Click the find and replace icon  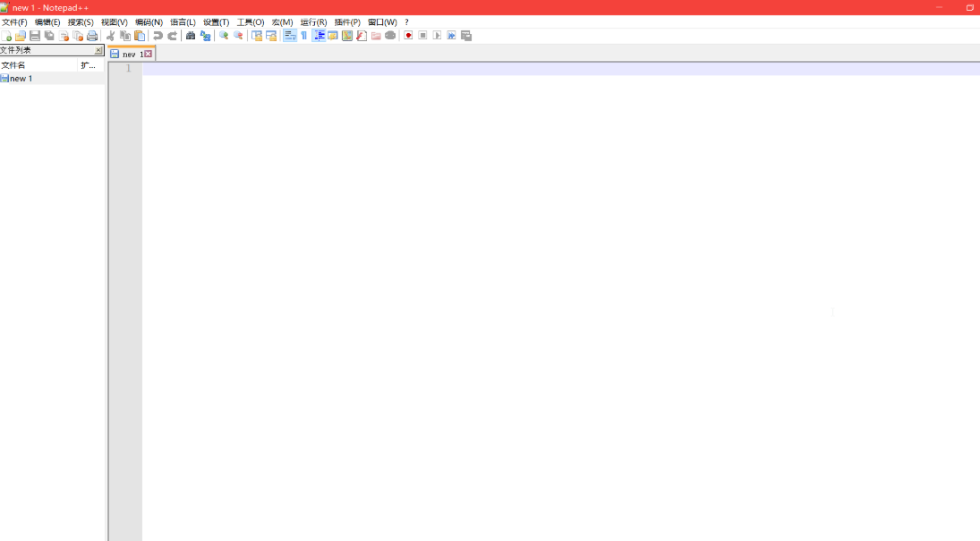(205, 36)
